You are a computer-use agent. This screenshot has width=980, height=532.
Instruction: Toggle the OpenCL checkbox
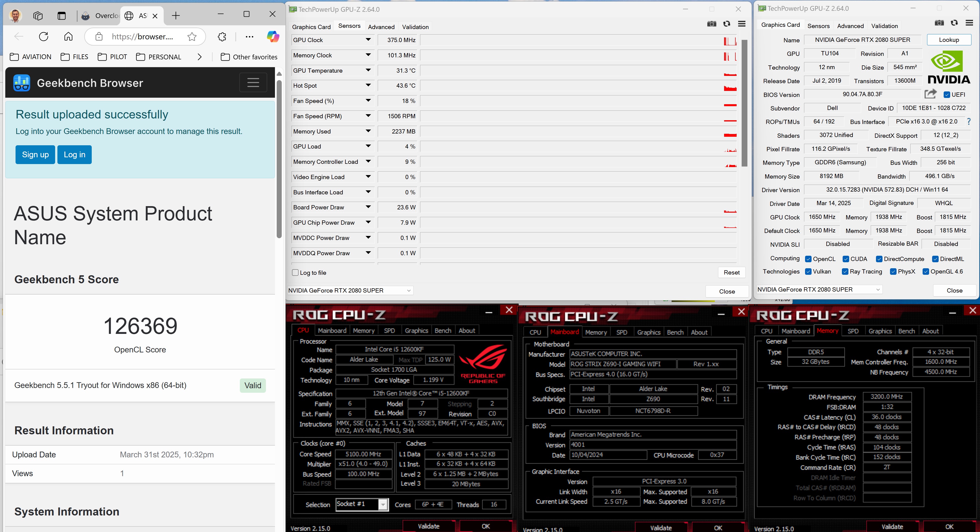pyautogui.click(x=808, y=259)
